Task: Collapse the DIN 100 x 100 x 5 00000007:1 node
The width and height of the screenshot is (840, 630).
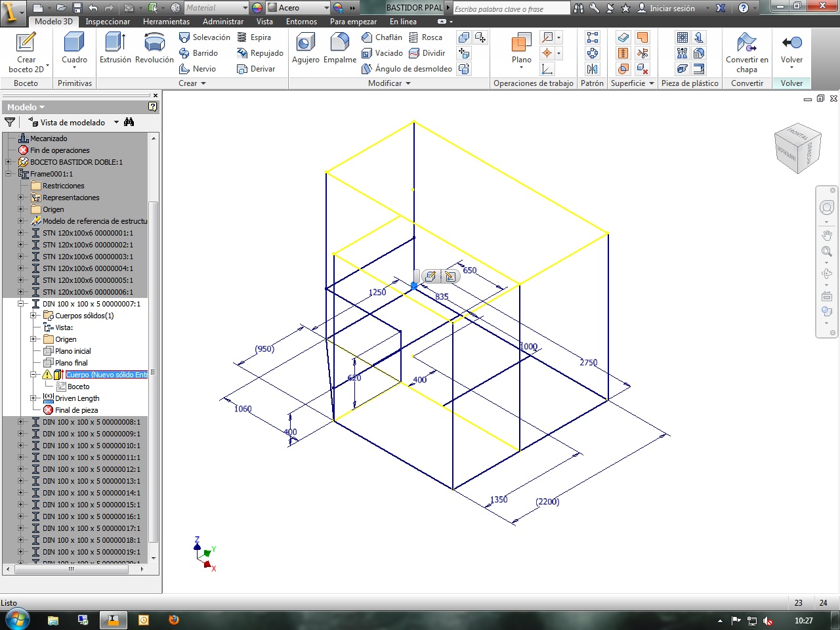Action: point(21,304)
